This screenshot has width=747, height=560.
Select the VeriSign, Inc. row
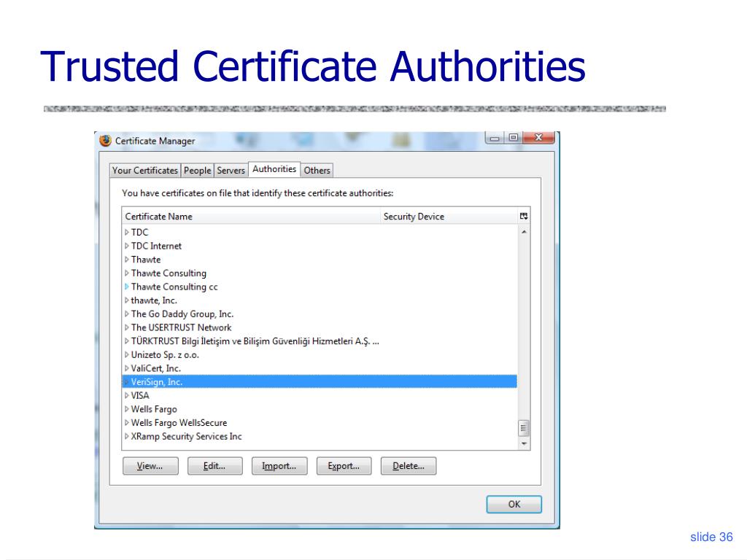(x=320, y=382)
